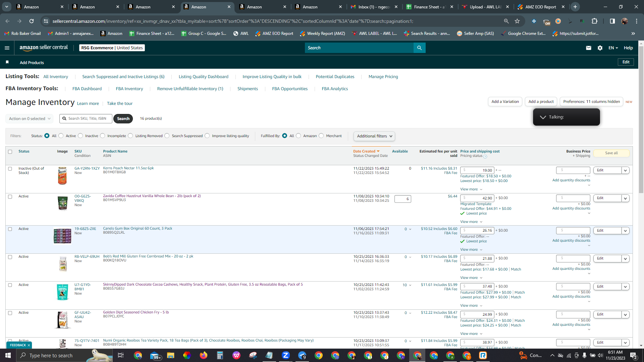Image resolution: width=644 pixels, height=362 pixels.
Task: Open Edit dropdown arrow for Kerns Peach Nectar
Action: [x=625, y=170]
